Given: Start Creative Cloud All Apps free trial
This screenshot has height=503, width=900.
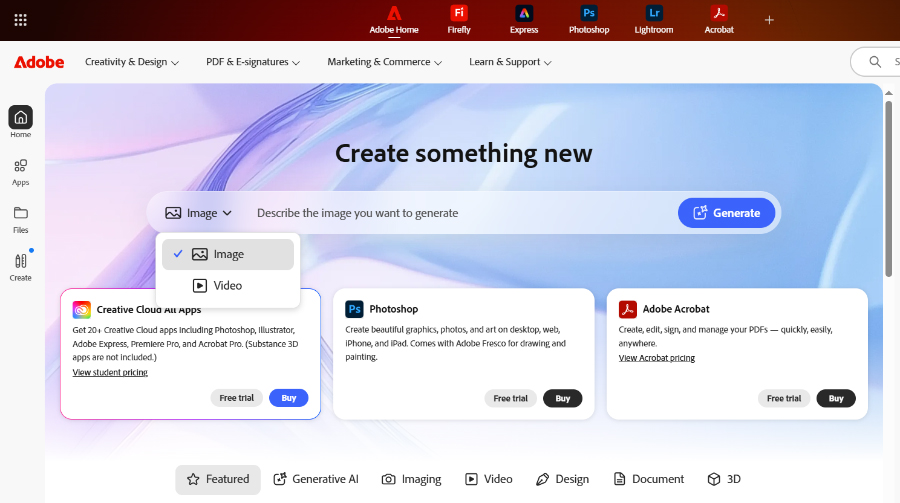Looking at the screenshot, I should [x=236, y=398].
